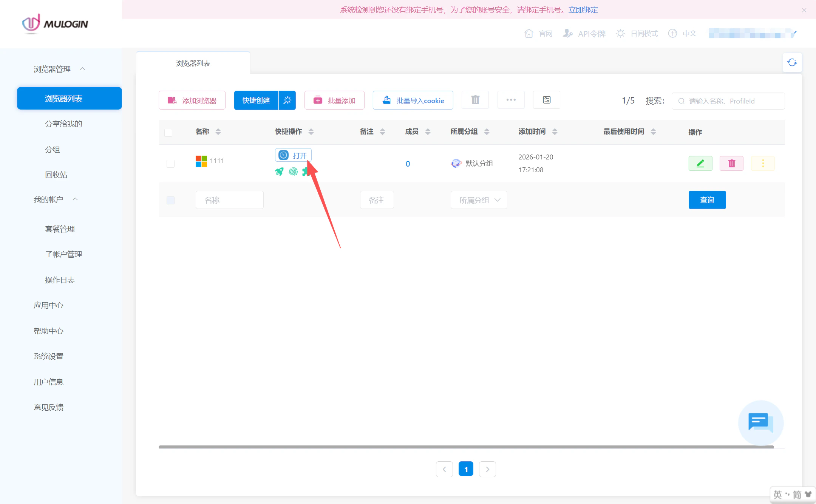Toggle the select-all checkbox in table header
The image size is (816, 504).
pos(168,133)
